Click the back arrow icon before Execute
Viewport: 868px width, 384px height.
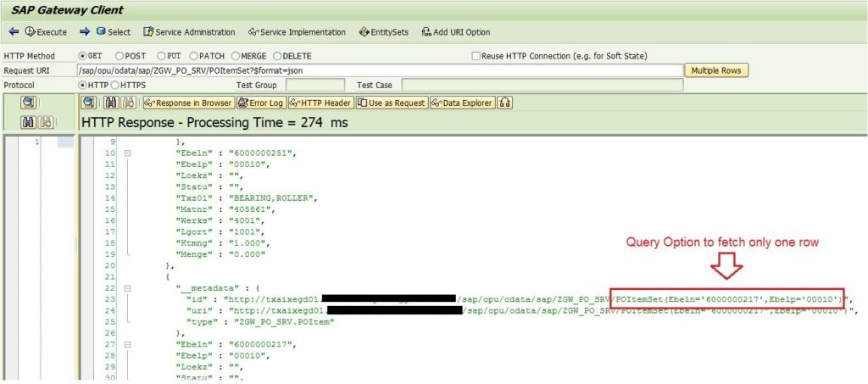14,32
